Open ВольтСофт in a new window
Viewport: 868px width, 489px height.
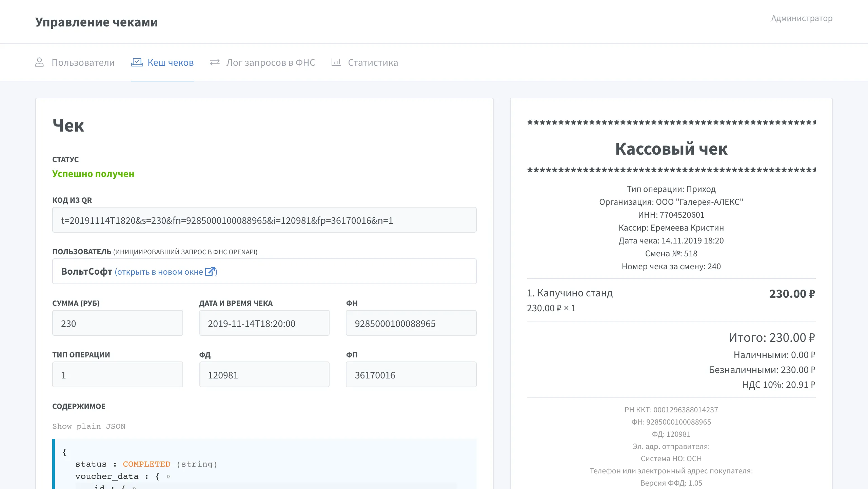[x=159, y=272]
